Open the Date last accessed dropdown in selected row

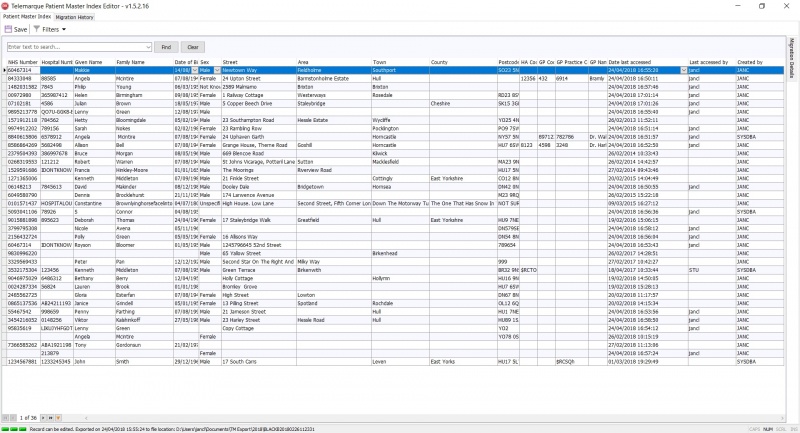(x=683, y=71)
